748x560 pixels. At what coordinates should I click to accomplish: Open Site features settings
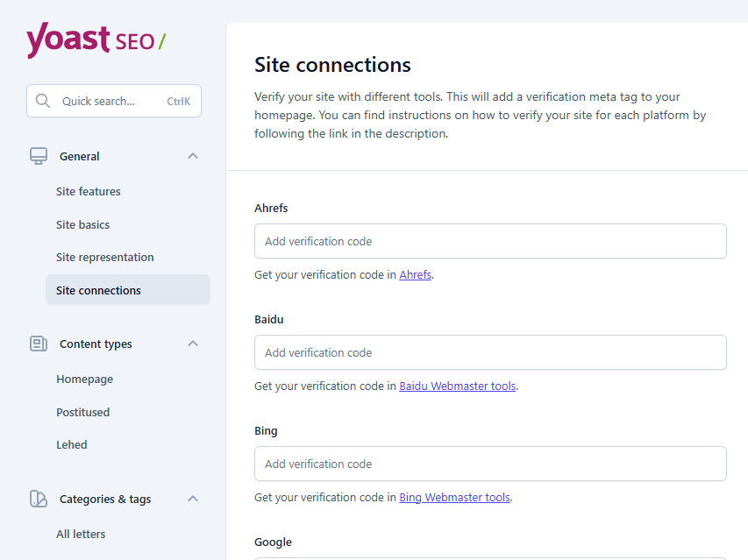coord(89,191)
